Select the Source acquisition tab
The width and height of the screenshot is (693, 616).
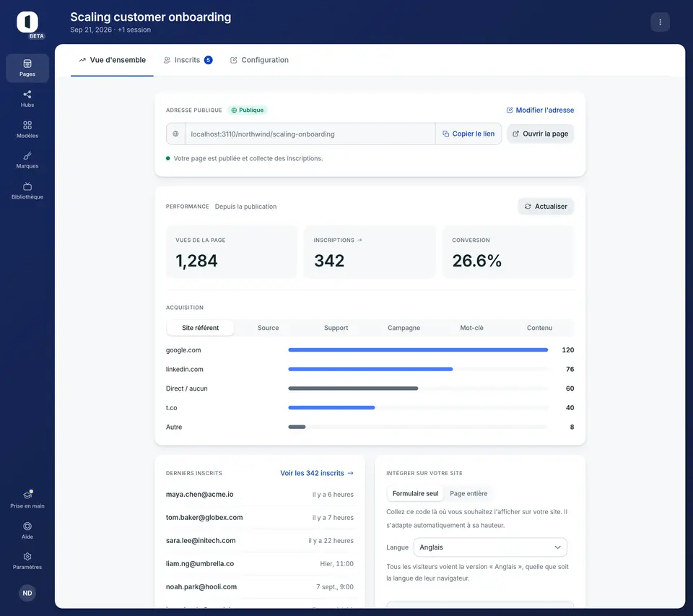pos(269,328)
